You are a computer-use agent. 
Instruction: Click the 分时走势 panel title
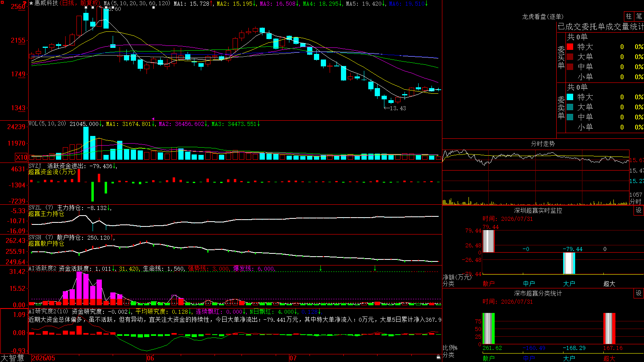(543, 144)
